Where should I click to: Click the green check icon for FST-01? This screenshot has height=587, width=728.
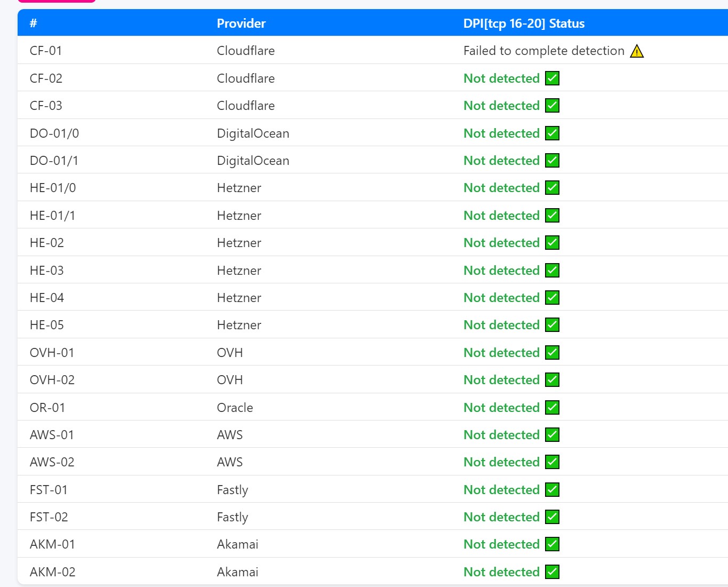553,490
